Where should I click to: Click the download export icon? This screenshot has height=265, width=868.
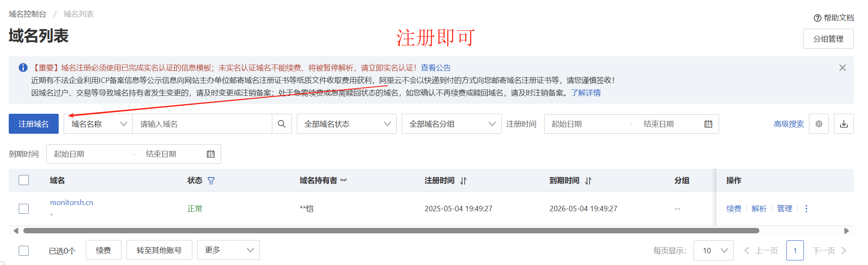click(x=843, y=124)
